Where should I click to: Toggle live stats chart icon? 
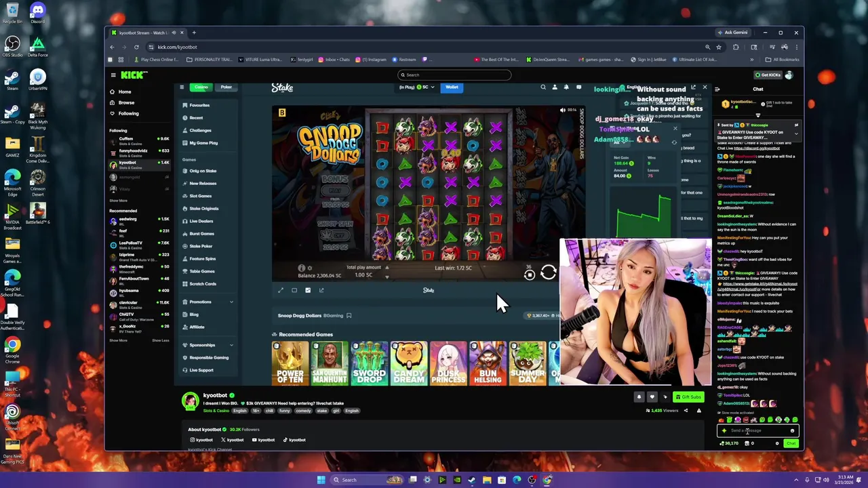pos(308,290)
